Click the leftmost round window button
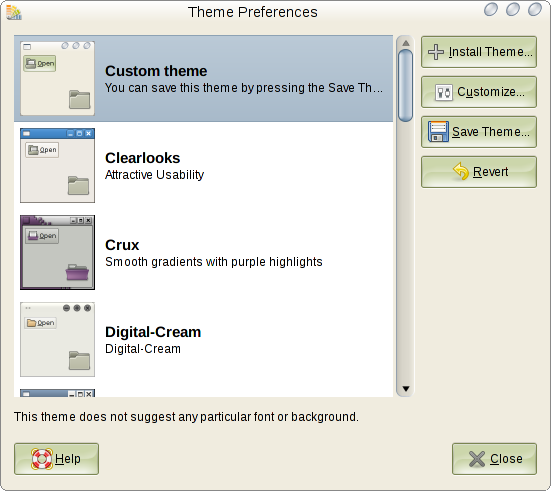Viewport: 551px width, 491px height. [x=491, y=10]
